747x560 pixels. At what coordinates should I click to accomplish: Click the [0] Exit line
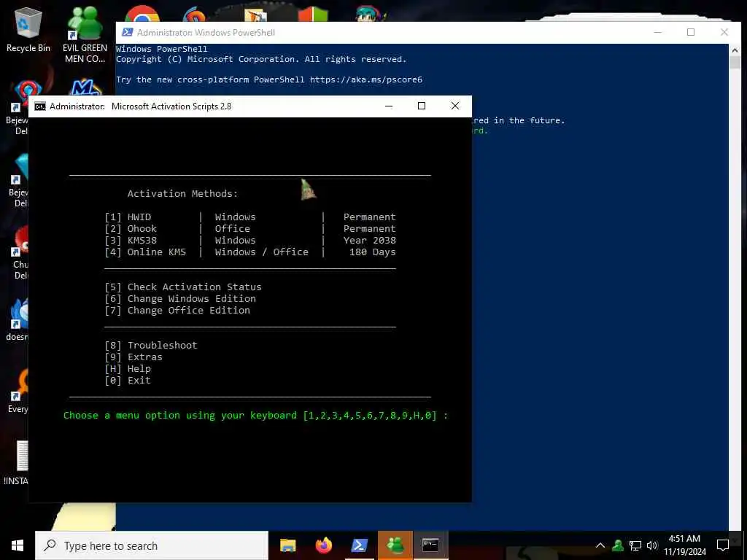tap(128, 381)
